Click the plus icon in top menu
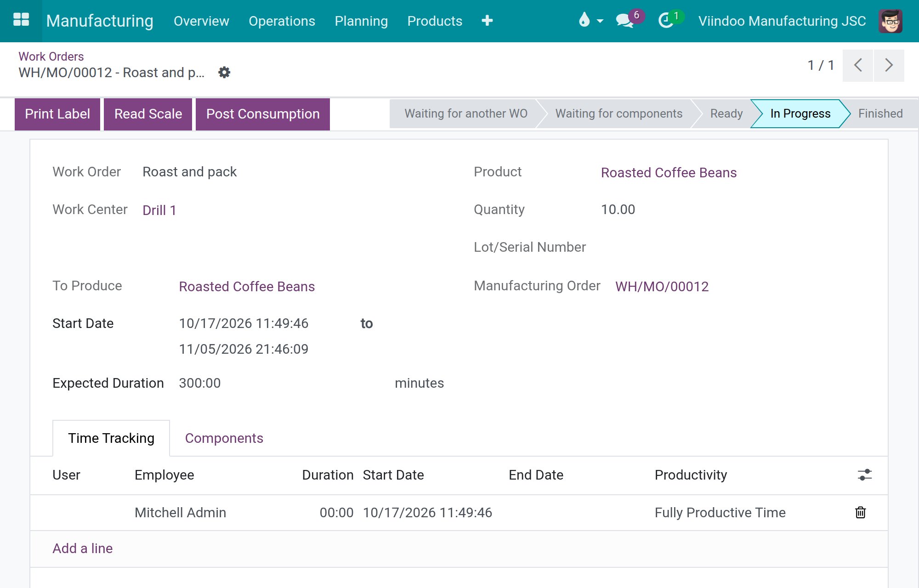This screenshot has width=919, height=588. pos(487,21)
